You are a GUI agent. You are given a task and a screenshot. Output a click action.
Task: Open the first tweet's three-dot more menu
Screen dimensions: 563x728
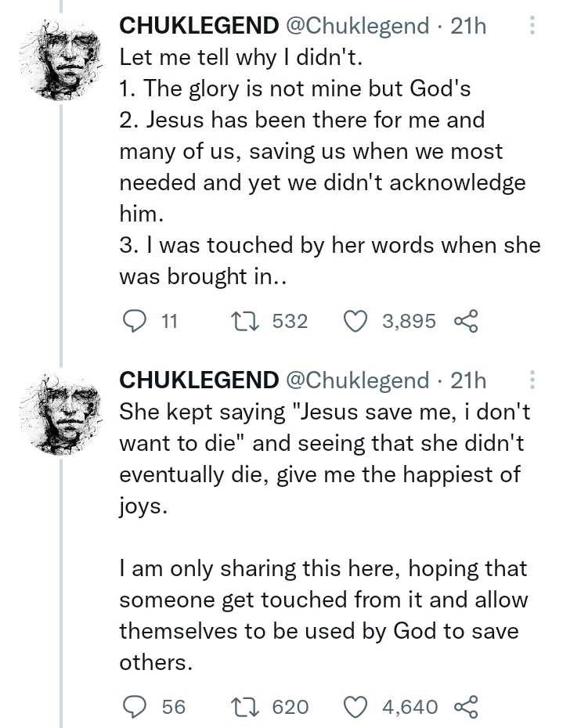(x=532, y=27)
